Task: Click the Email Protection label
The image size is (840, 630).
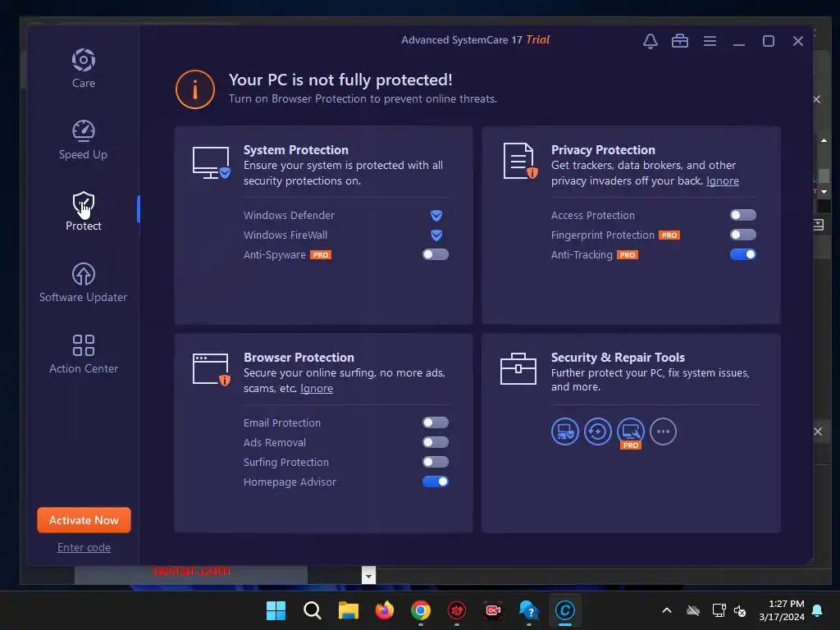Action: click(x=282, y=422)
